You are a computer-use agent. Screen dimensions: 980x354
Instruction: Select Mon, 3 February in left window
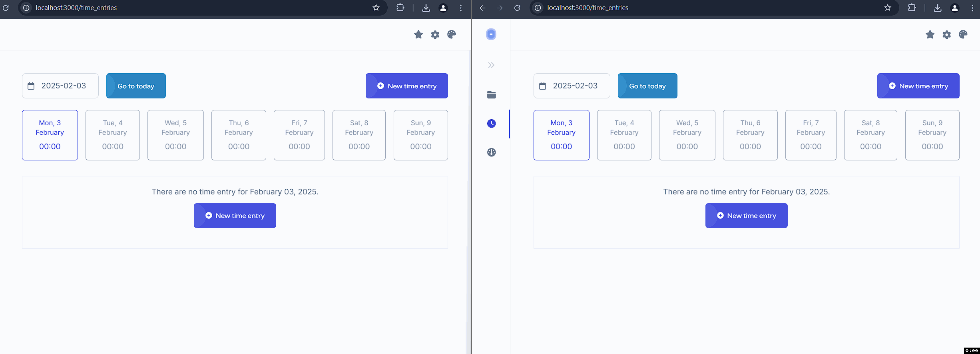pyautogui.click(x=50, y=135)
